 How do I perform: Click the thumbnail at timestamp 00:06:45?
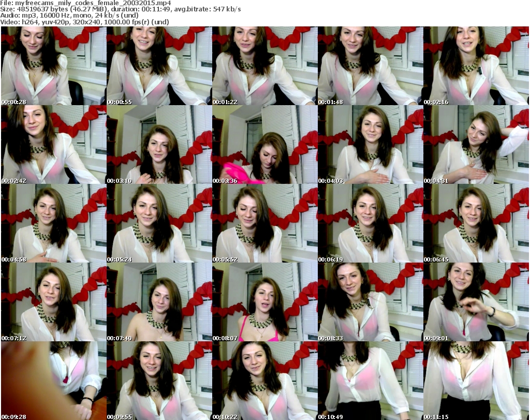[476, 224]
